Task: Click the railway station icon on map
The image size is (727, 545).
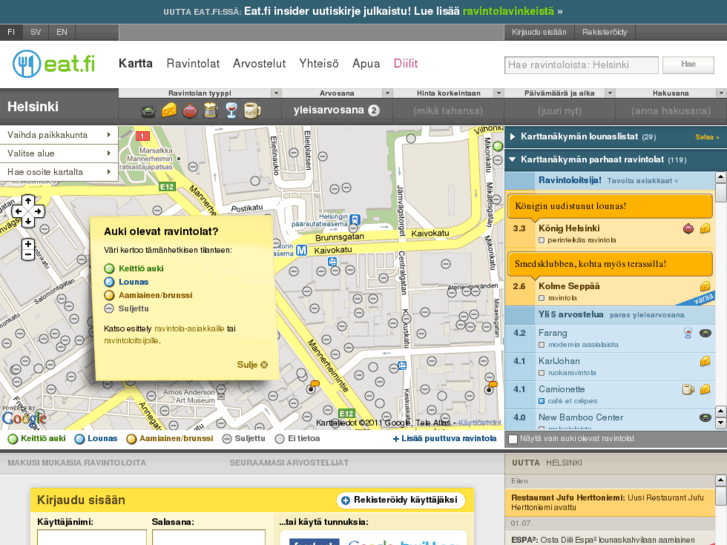Action: tap(355, 218)
